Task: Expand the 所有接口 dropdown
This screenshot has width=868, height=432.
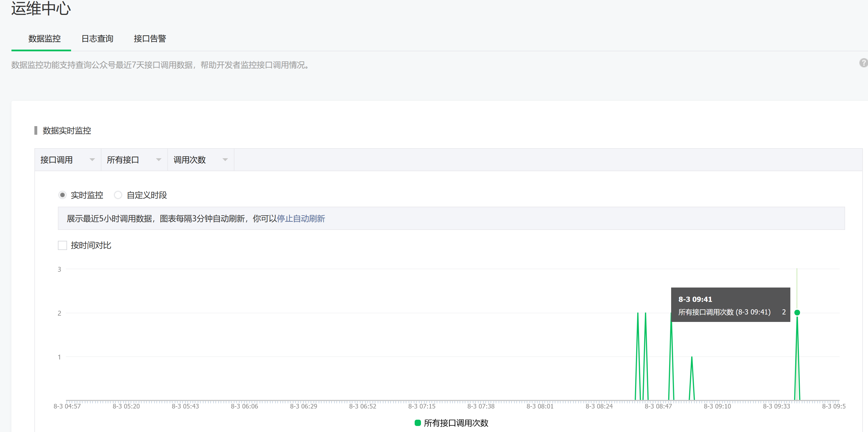Action: click(134, 160)
